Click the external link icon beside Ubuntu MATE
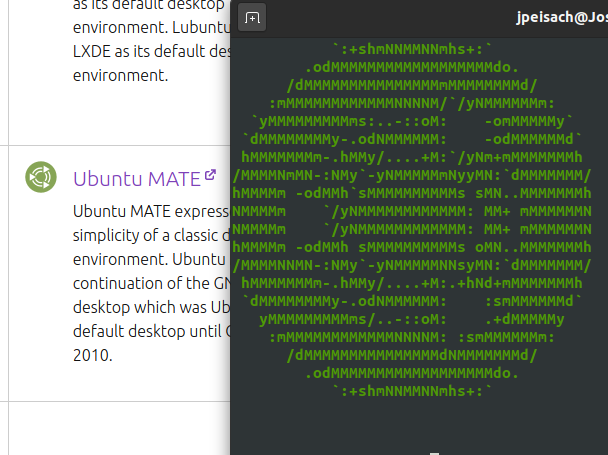608x455 pixels. pyautogui.click(x=210, y=175)
